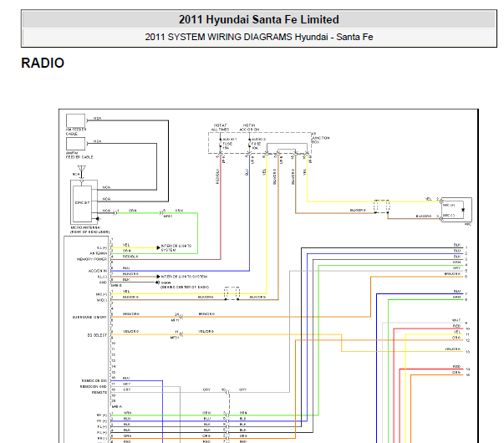Click the '2011 Hyundai Santa Fe Limited' title
The height and width of the screenshot is (443, 504).
tap(259, 19)
